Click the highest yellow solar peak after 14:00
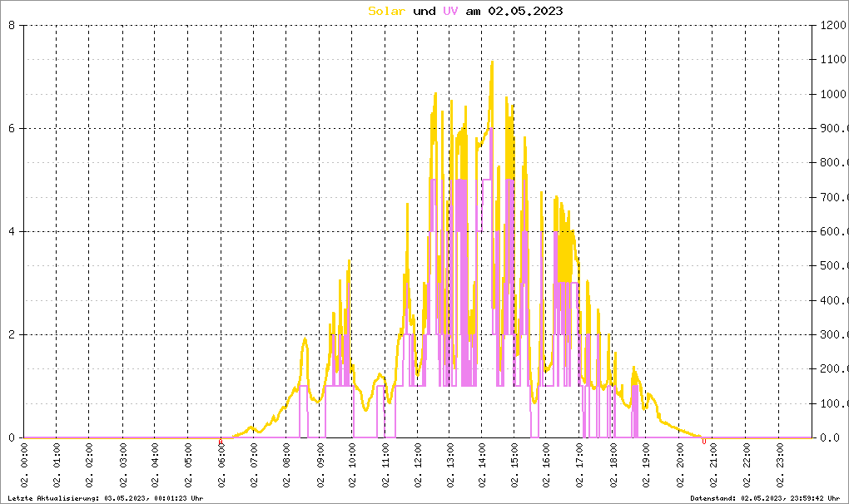Screen dimensions: 849x504 click(492, 62)
